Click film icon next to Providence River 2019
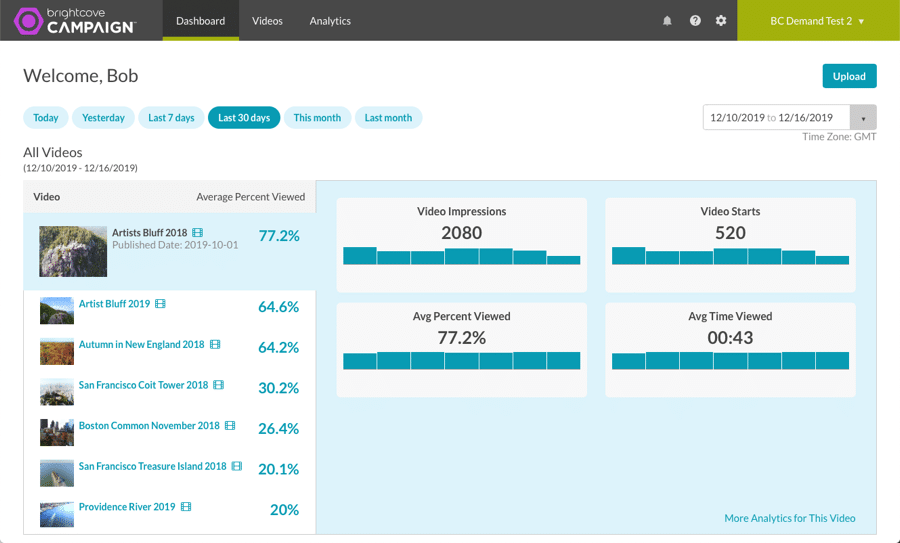 186,507
